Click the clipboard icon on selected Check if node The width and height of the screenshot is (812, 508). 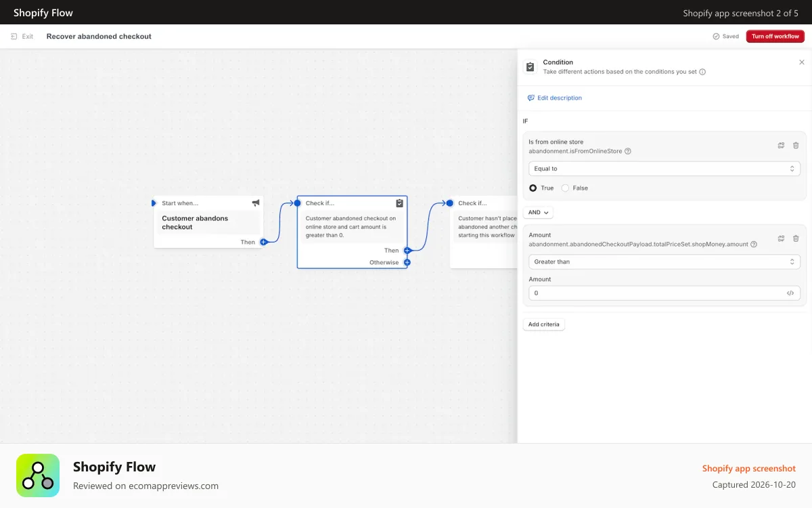(400, 203)
